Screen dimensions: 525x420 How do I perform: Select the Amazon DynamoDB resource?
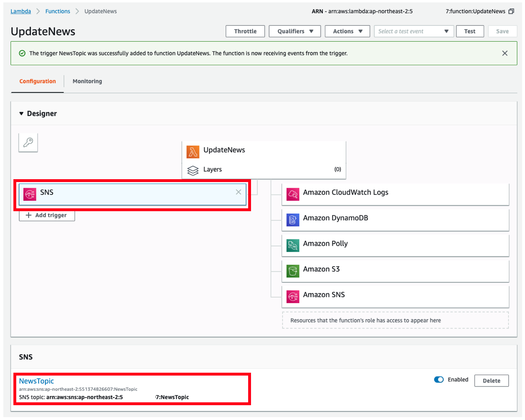395,220
